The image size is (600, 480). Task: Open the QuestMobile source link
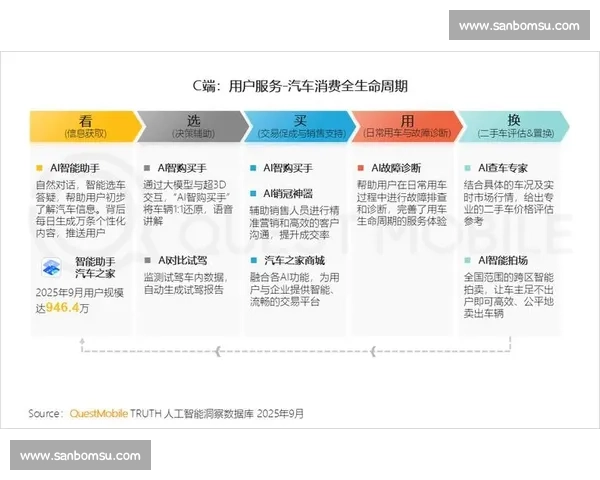(x=99, y=413)
